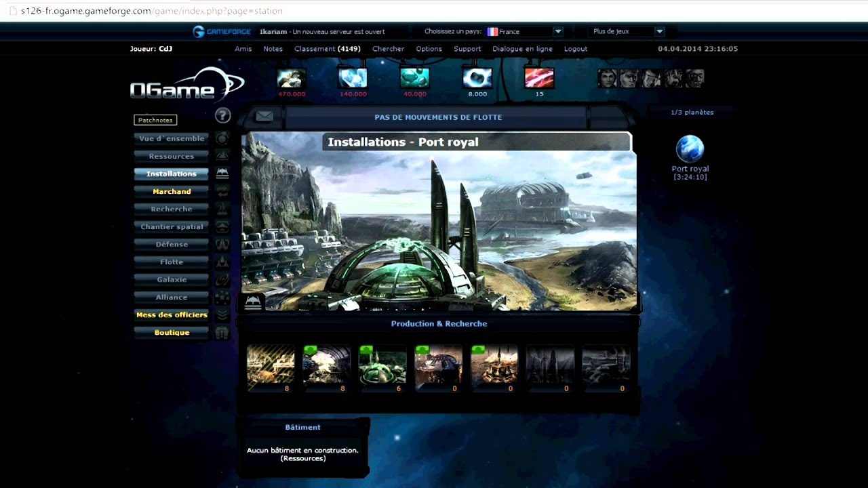868x488 pixels.
Task: Open Marchand from the sidebar
Action: [x=172, y=191]
